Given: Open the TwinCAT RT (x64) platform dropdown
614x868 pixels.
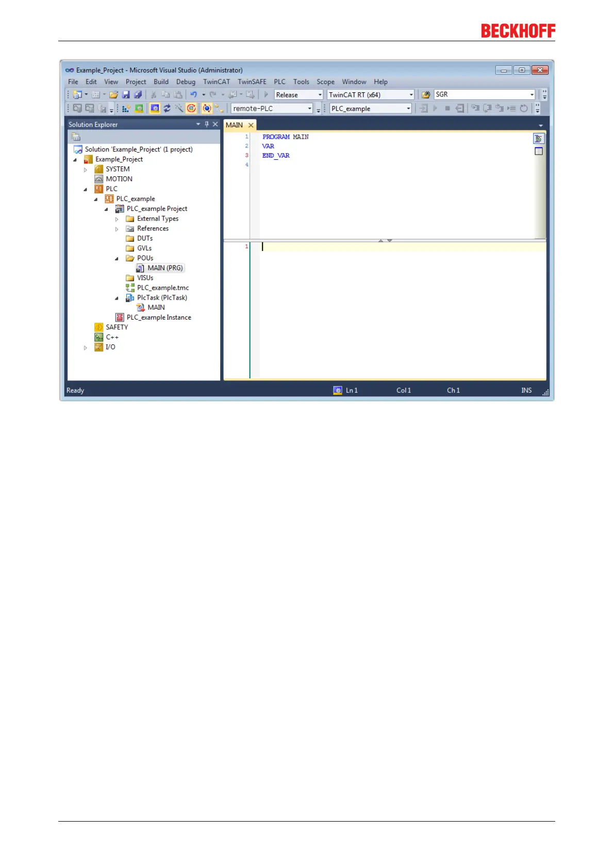Looking at the screenshot, I should pyautogui.click(x=411, y=95).
